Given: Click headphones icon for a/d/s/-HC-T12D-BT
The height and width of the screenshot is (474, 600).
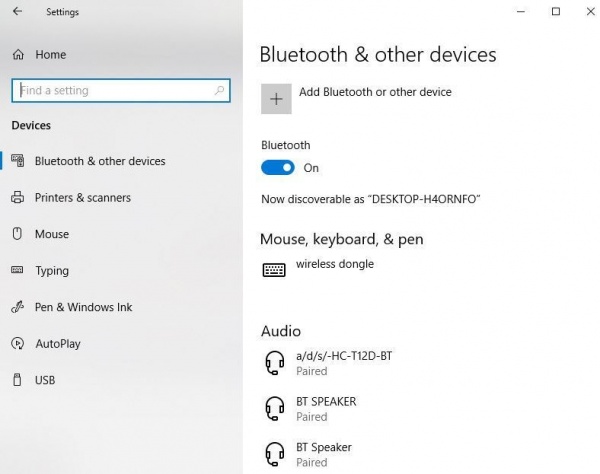Looking at the screenshot, I should click(x=274, y=362).
